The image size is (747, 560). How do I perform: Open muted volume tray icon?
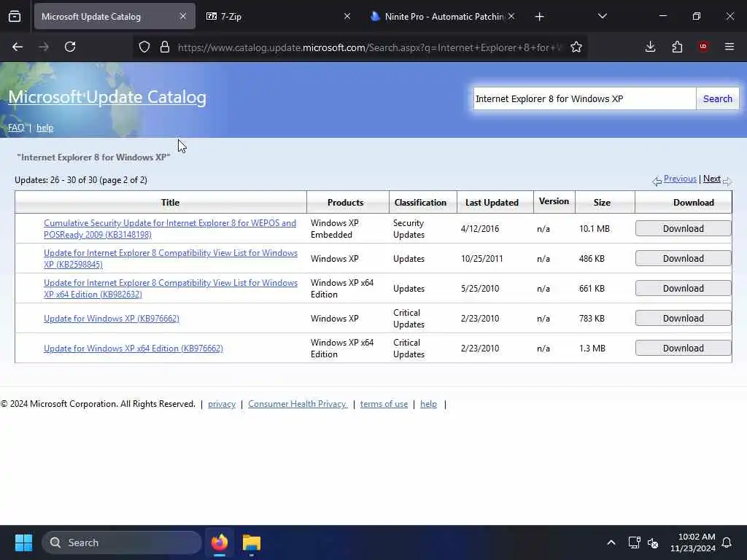[653, 542]
